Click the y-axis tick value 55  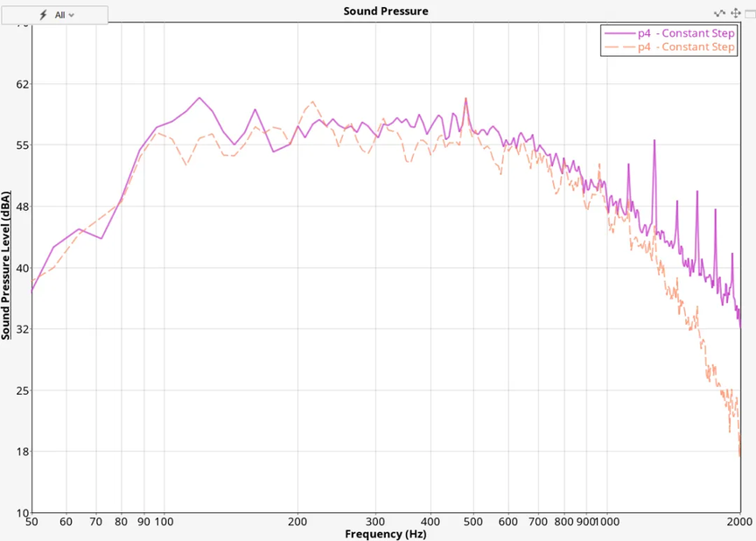click(x=23, y=145)
